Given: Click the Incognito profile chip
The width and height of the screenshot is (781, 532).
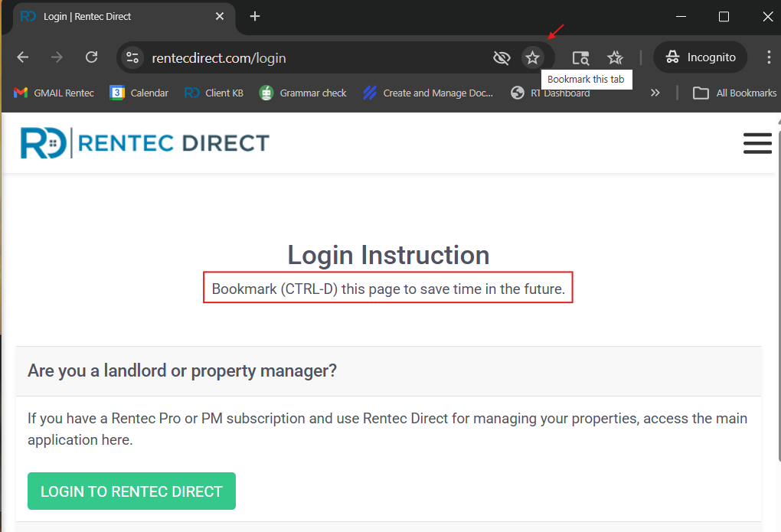Looking at the screenshot, I should (x=701, y=57).
